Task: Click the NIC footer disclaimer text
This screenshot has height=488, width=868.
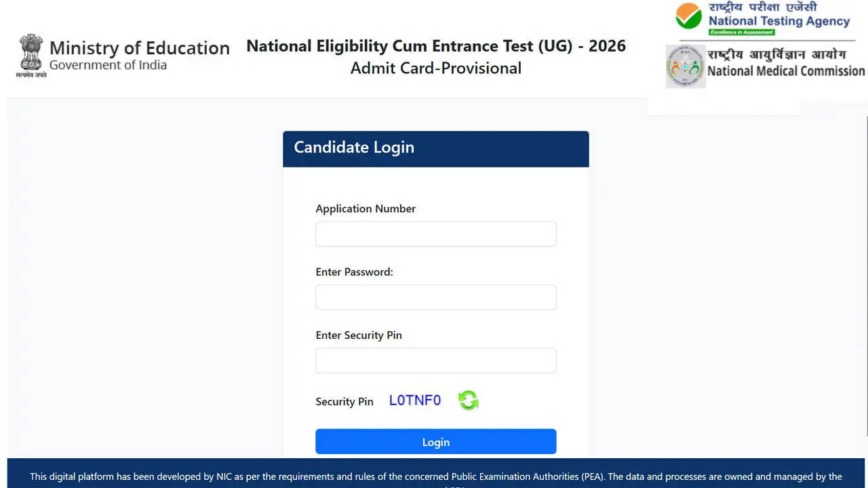Action: [x=434, y=476]
